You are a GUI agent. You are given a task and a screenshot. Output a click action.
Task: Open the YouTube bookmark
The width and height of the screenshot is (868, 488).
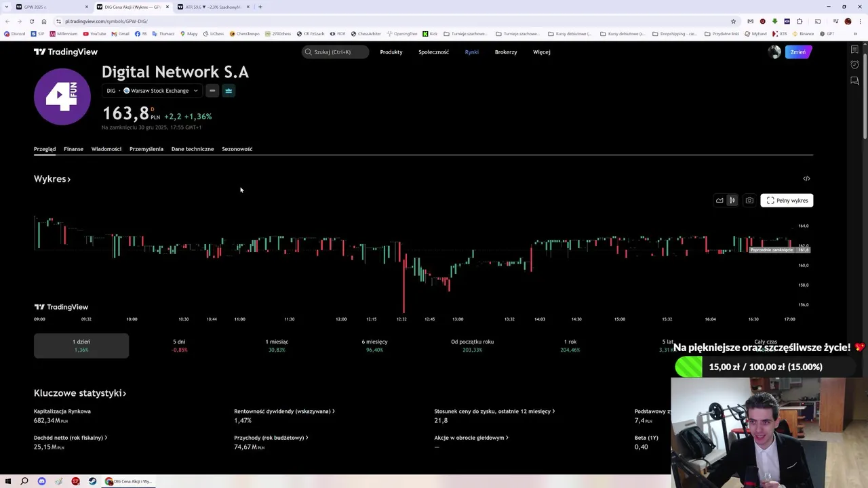[95, 34]
